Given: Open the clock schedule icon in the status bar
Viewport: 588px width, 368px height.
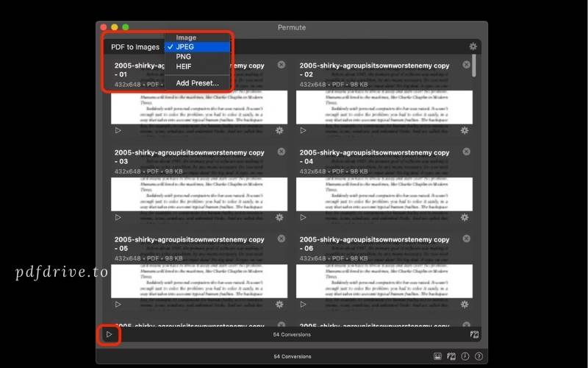Looking at the screenshot, I should (465, 356).
